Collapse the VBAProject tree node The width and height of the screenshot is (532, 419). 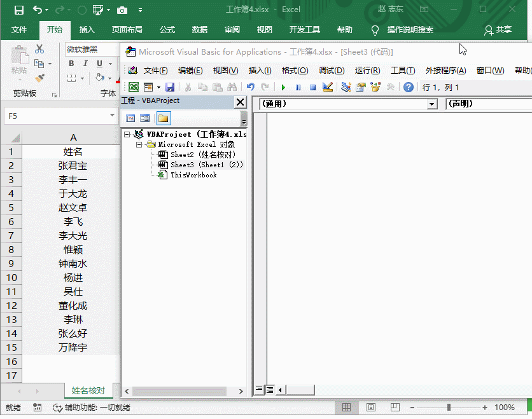pos(127,135)
